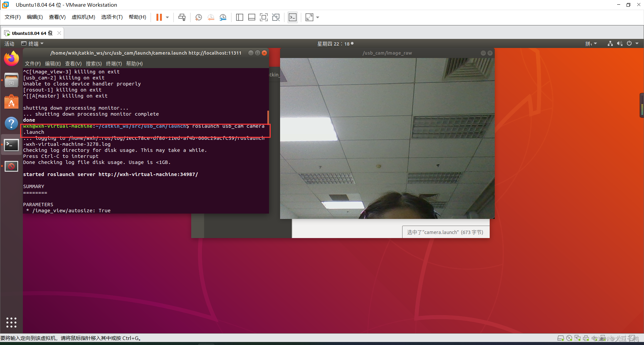The width and height of the screenshot is (644, 345).
Task: Maximize the camera.launch terminal window
Action: (x=258, y=53)
